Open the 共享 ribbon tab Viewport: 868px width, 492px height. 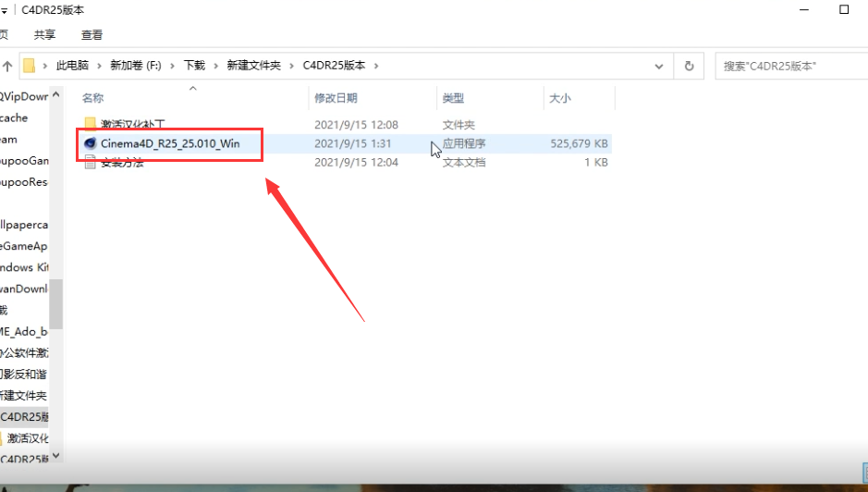(45, 35)
